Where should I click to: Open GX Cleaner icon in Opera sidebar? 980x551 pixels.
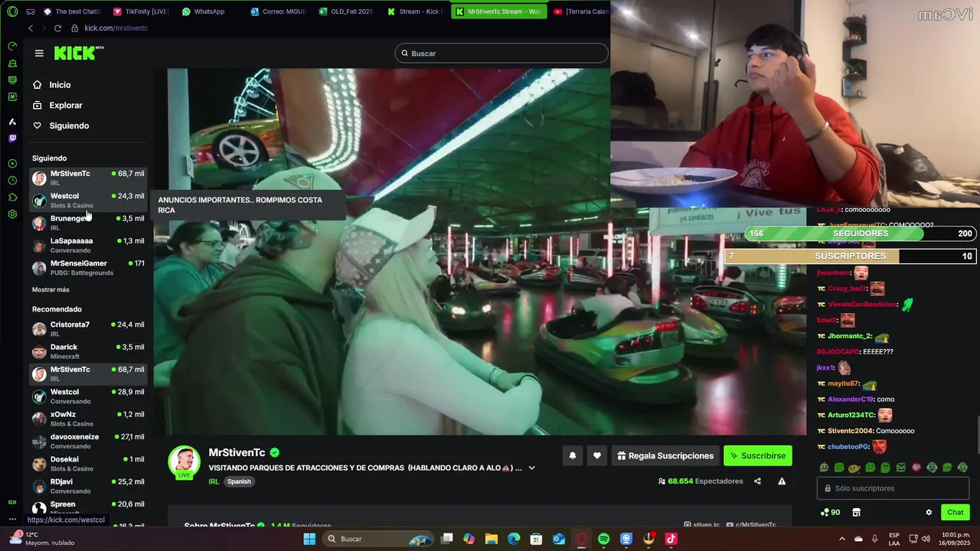point(12,64)
